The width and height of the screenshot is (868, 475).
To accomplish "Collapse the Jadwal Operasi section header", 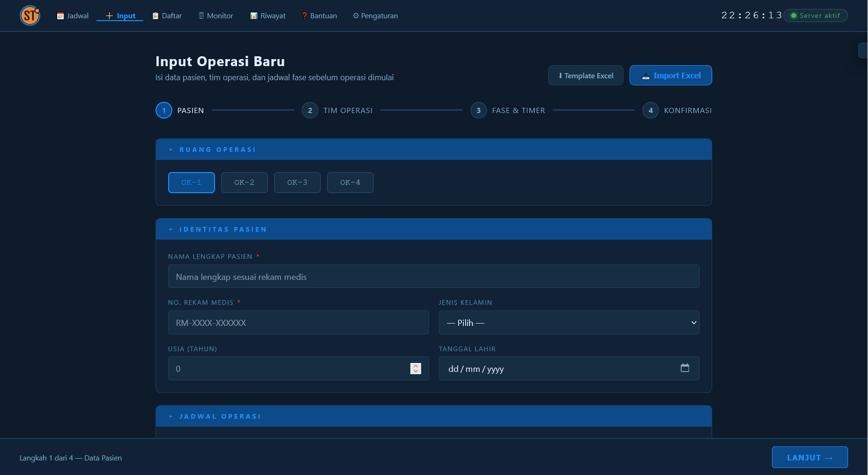I will point(434,416).
